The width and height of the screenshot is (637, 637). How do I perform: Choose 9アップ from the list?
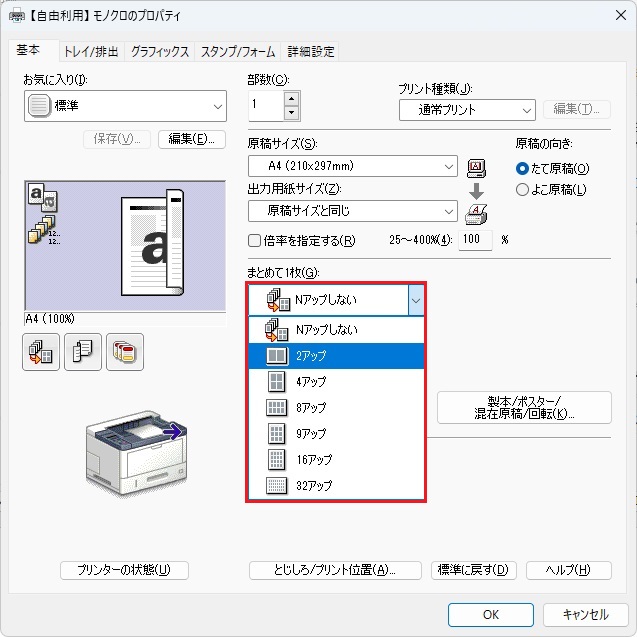point(336,433)
